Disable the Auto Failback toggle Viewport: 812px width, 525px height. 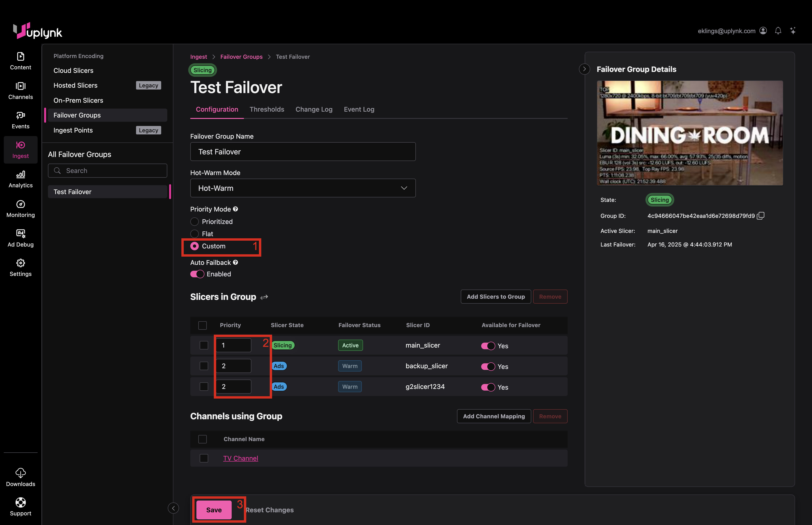[197, 274]
